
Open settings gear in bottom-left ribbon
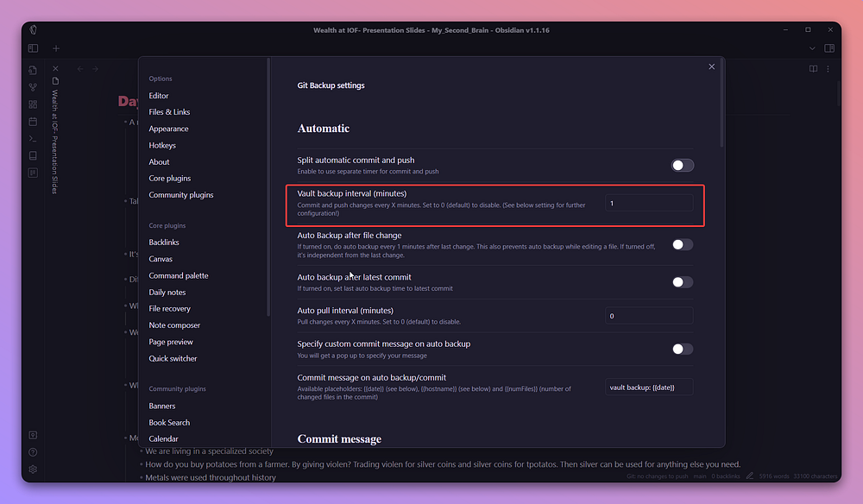[33, 469]
